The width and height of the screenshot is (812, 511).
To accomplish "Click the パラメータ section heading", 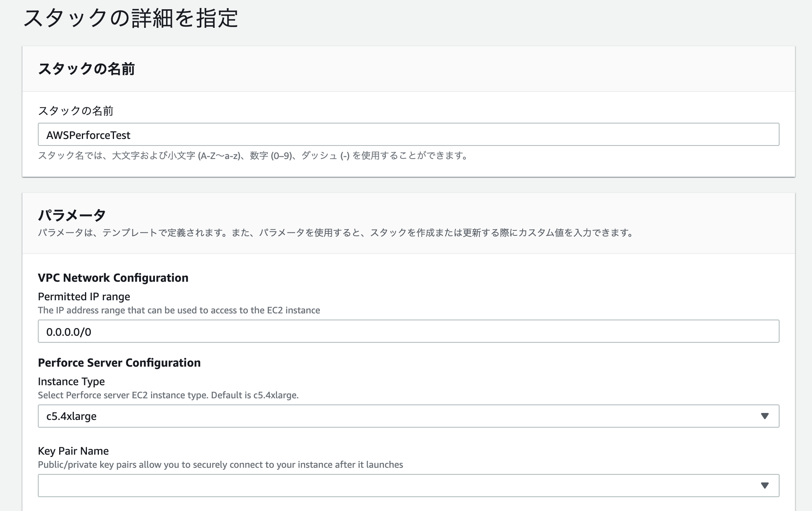I will tap(72, 215).
